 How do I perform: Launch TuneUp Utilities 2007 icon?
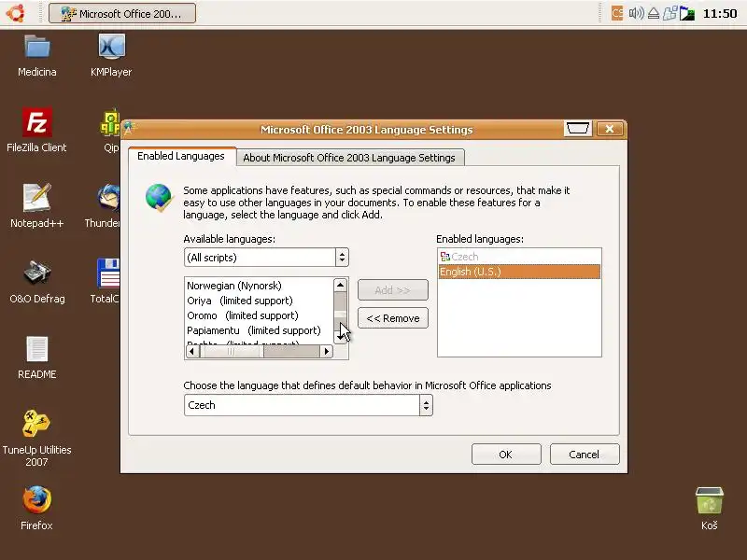pyautogui.click(x=36, y=424)
